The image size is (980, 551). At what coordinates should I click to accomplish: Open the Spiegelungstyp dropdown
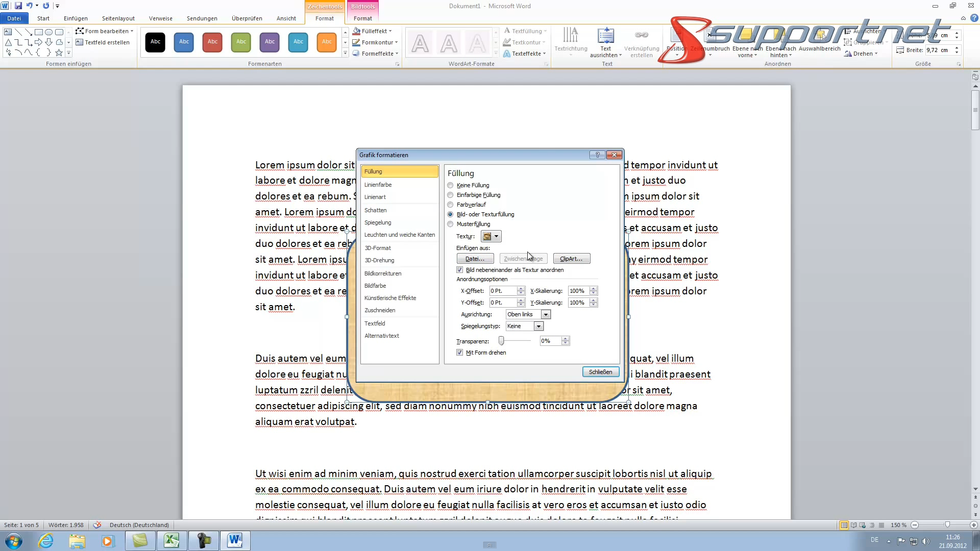pyautogui.click(x=538, y=326)
